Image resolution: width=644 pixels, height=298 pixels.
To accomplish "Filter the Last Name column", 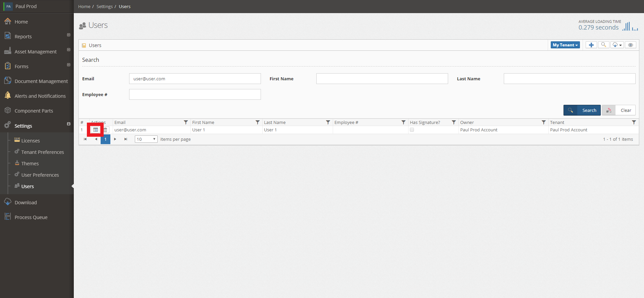I will click(x=328, y=122).
